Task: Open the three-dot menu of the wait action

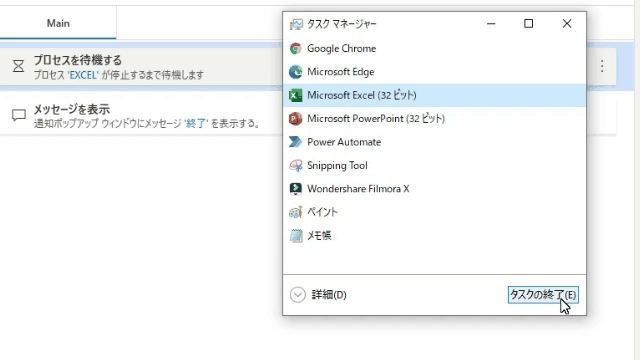Action: [602, 66]
